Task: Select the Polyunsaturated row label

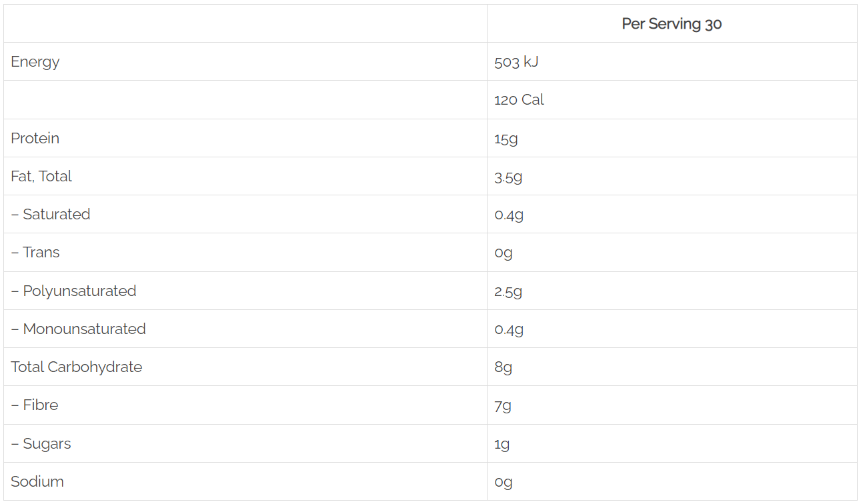Action: pyautogui.click(x=73, y=291)
